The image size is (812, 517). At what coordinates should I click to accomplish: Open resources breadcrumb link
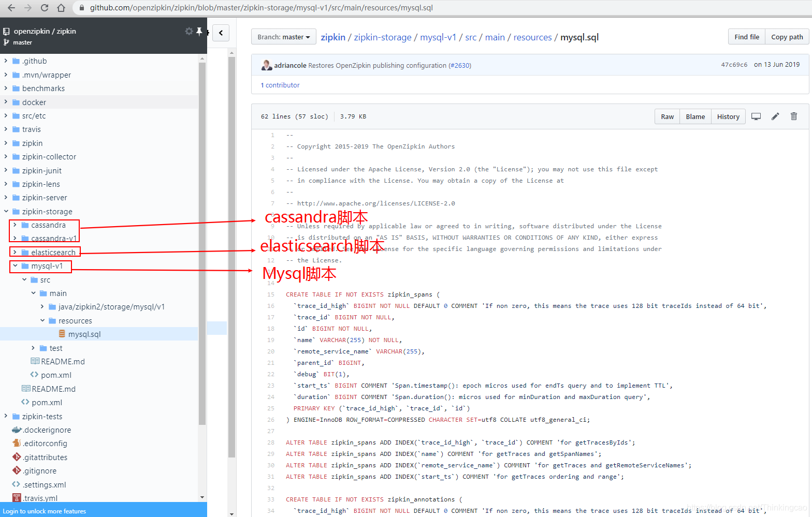pyautogui.click(x=532, y=37)
